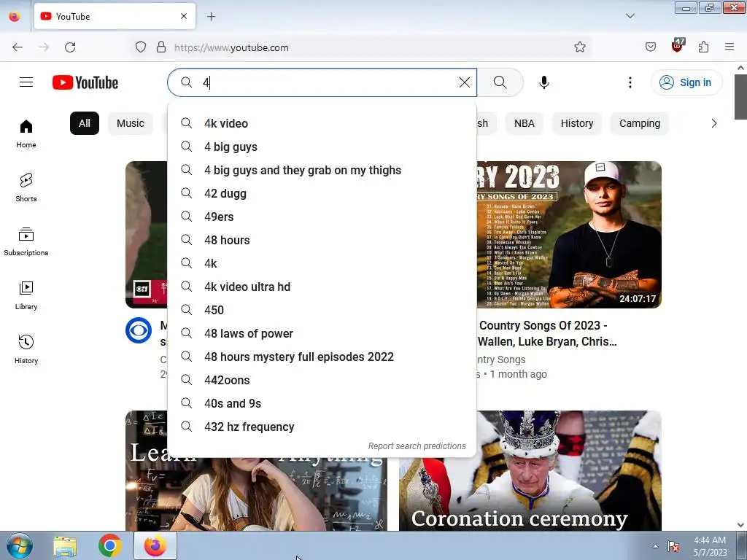747x560 pixels.
Task: Pick "48 hours mystery full episodes 2022"
Action: 322,357
